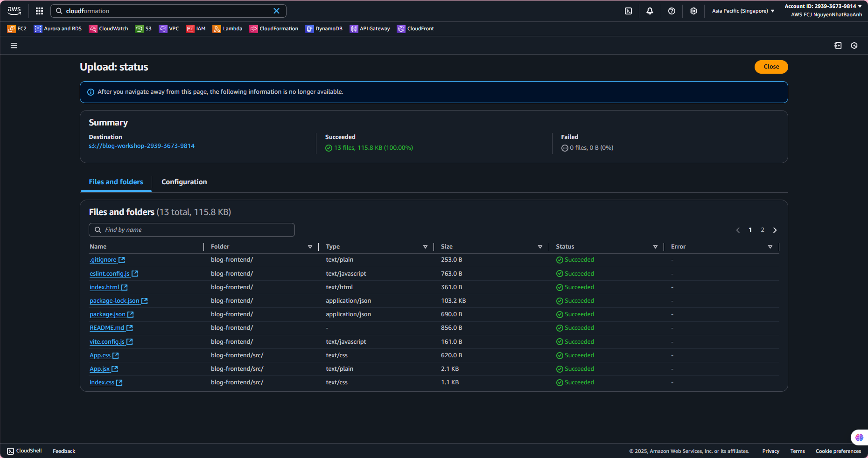Open the AWS services grid menu
Image resolution: width=868 pixels, height=458 pixels.
click(39, 11)
